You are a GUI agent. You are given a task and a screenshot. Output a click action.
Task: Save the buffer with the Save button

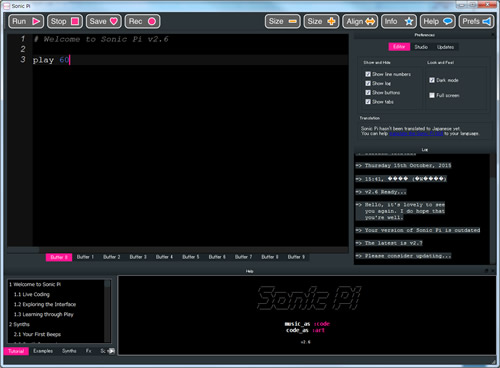[104, 21]
